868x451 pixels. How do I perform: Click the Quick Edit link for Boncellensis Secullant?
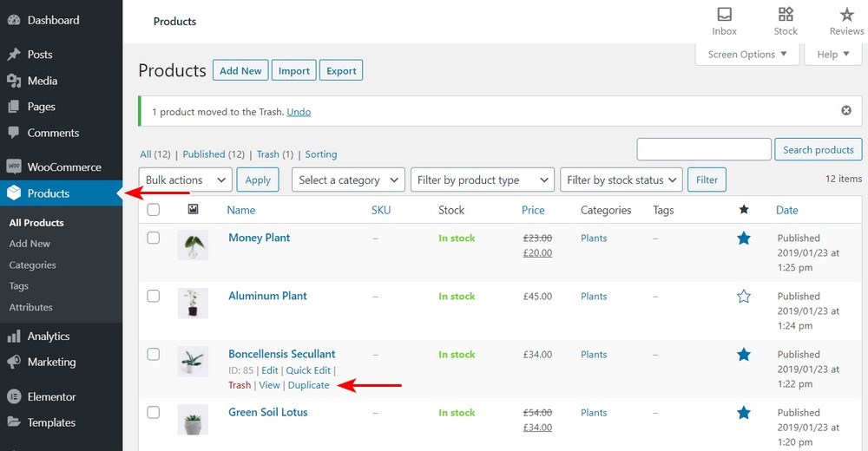308,370
